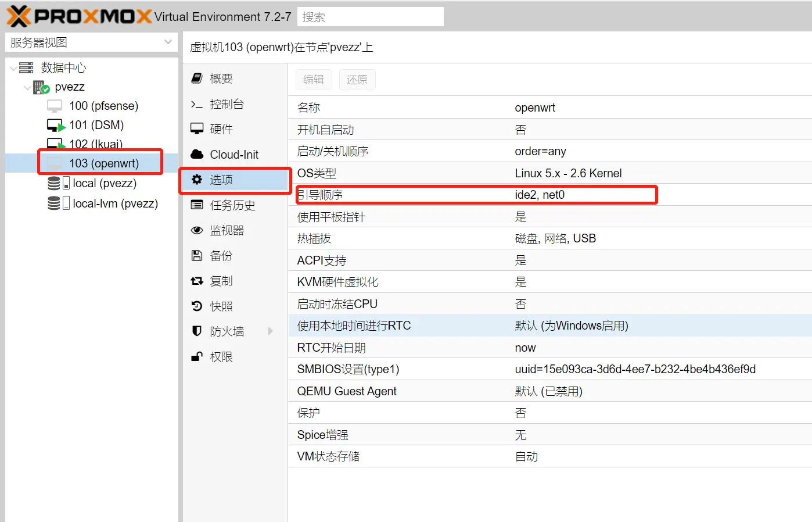Select the Spice增强 row
This screenshot has width=812, height=522.
click(x=550, y=434)
